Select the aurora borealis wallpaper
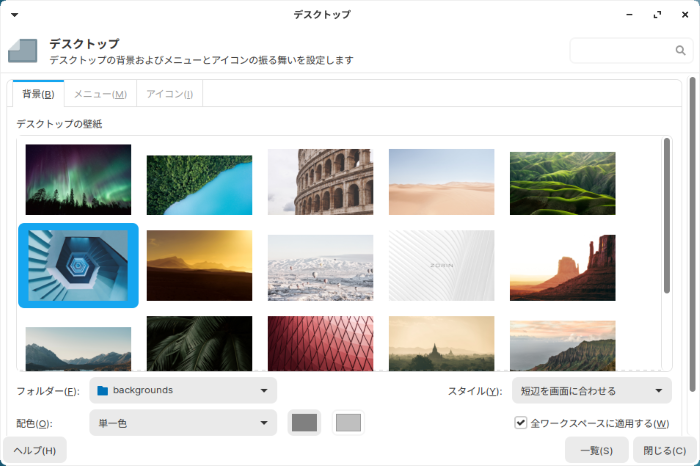Image resolution: width=700 pixels, height=466 pixels. [78, 180]
